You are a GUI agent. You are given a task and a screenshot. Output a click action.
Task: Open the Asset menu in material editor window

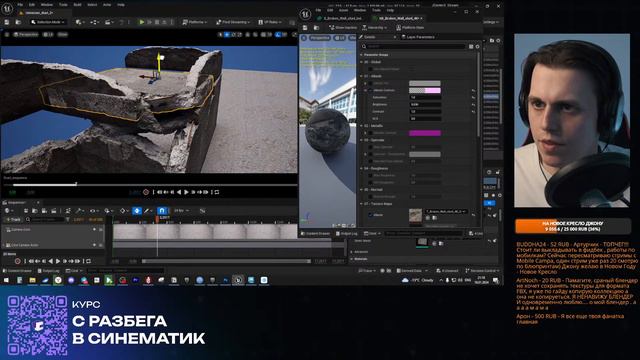[344, 10]
